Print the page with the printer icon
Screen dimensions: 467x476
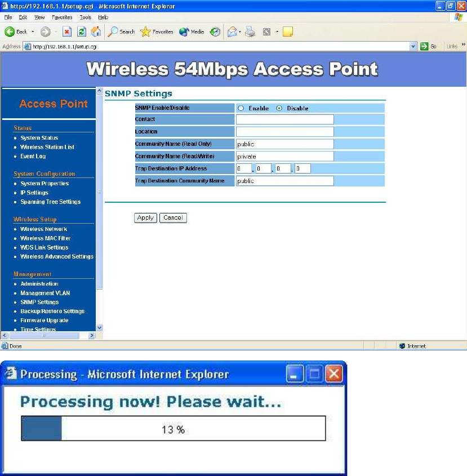tap(250, 32)
